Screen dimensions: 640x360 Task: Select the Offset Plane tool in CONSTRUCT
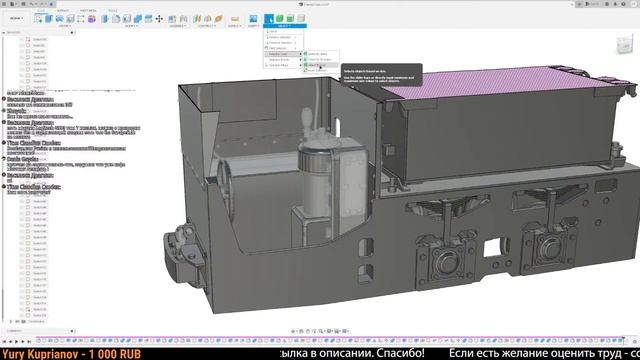coord(197,19)
